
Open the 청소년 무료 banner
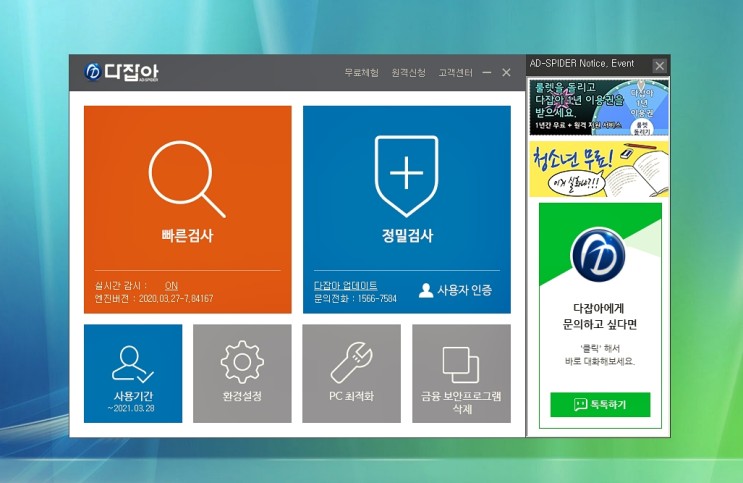pyautogui.click(x=599, y=169)
